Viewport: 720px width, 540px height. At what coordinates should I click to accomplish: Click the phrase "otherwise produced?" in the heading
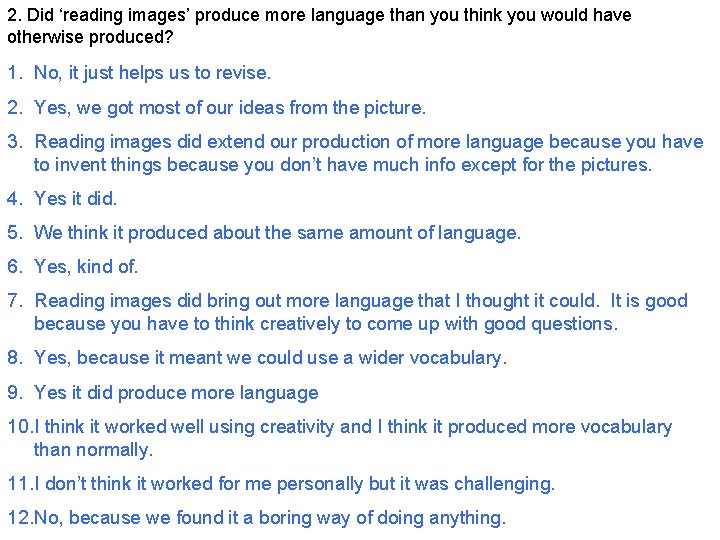(x=88, y=37)
